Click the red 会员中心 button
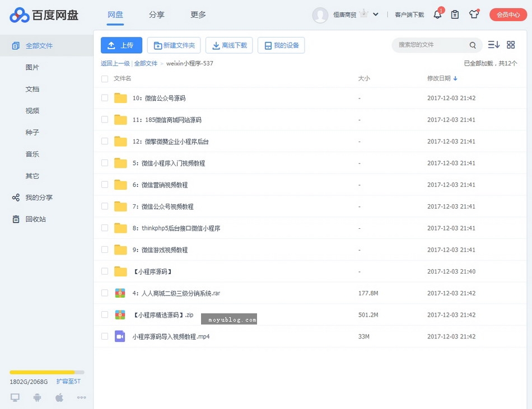 (x=508, y=15)
